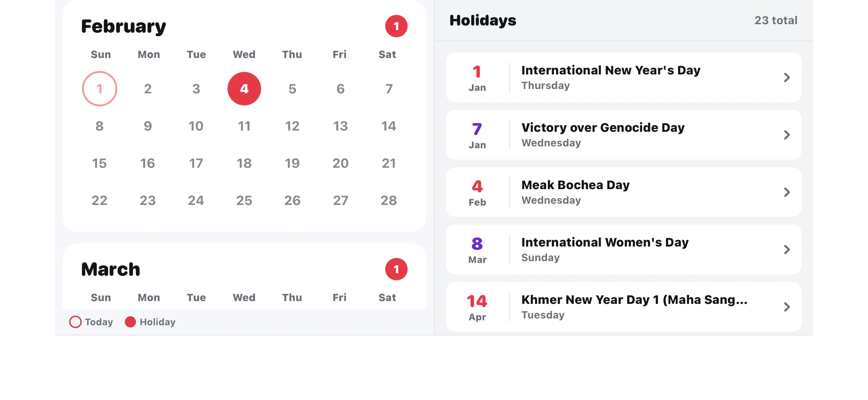Select the highlighted holiday date February 4
Image resolution: width=868 pixels, height=400 pixels.
coord(244,89)
